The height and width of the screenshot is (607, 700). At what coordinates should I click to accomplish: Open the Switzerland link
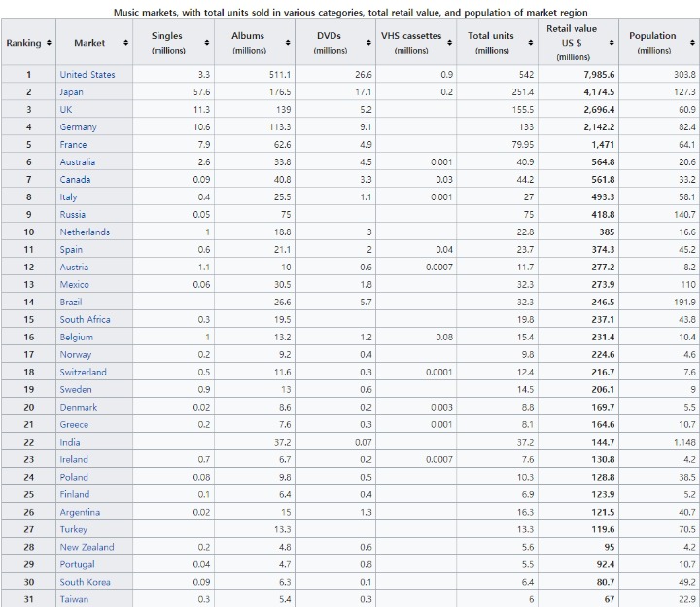tap(83, 372)
